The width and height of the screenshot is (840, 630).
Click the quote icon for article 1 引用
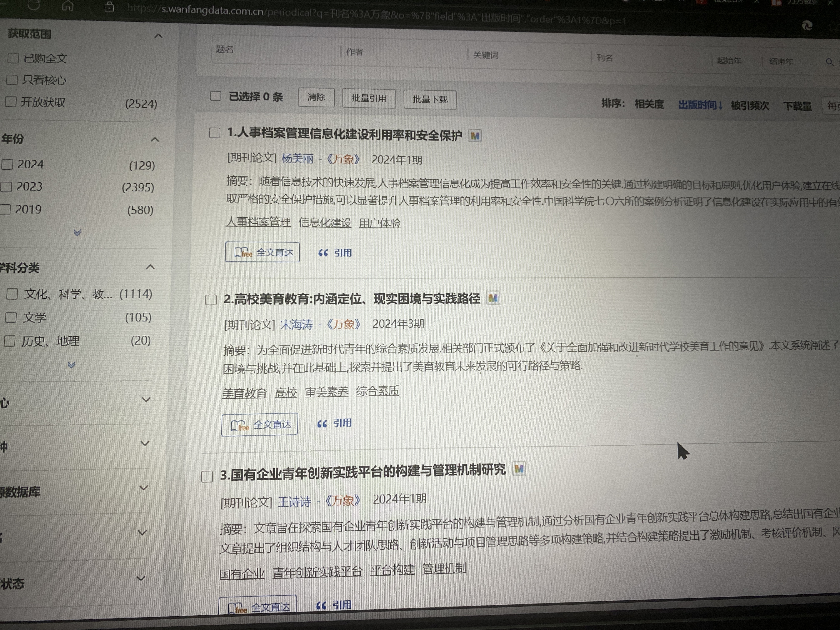[323, 252]
